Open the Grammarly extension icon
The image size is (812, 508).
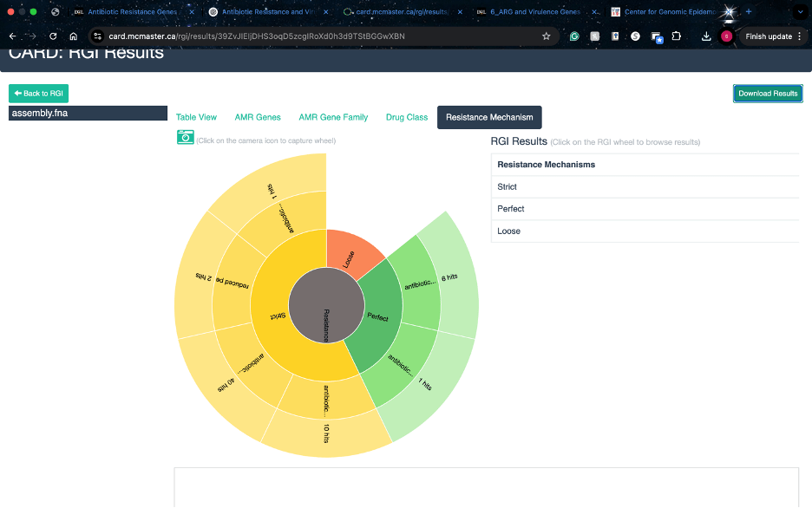point(574,36)
